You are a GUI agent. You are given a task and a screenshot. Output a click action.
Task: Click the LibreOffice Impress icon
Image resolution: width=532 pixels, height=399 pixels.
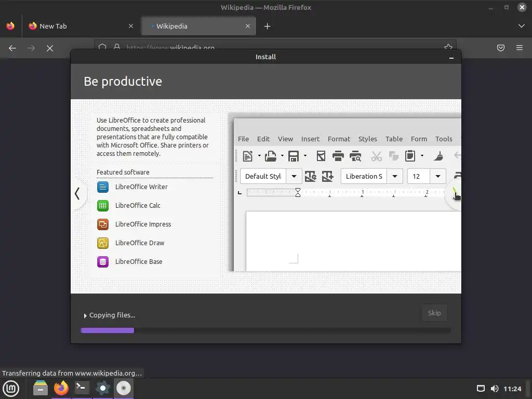click(103, 224)
